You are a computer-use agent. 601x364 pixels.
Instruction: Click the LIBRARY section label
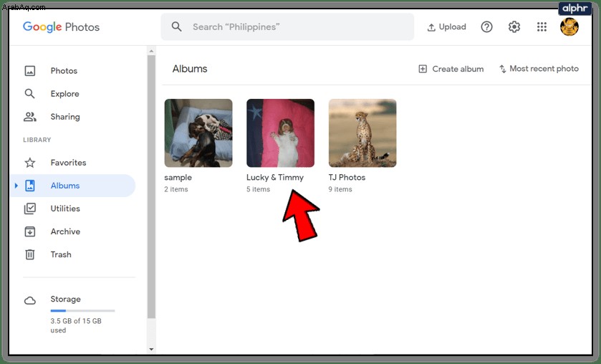point(37,140)
